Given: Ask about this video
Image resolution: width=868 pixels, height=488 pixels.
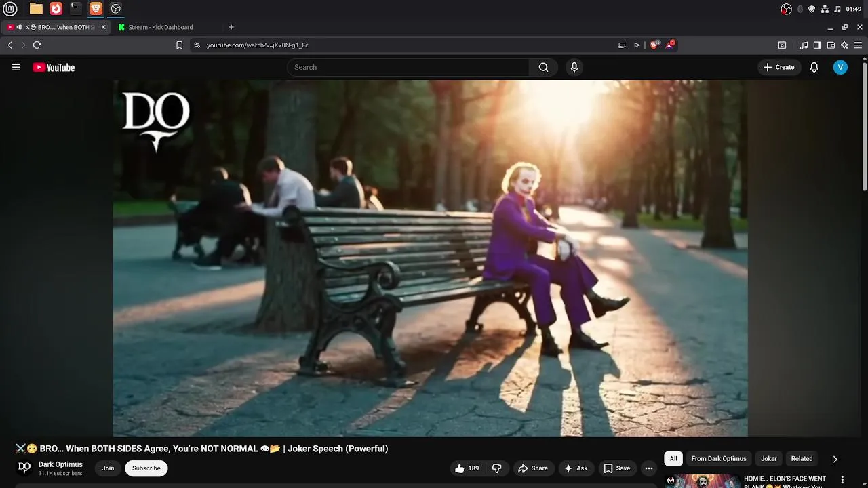Looking at the screenshot, I should coord(575,468).
